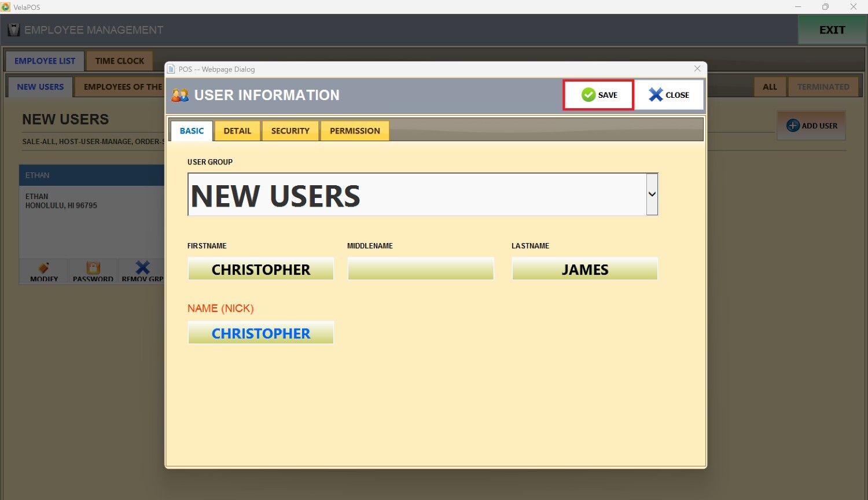Show Terminated employees filter
868x500 pixels.
point(823,87)
